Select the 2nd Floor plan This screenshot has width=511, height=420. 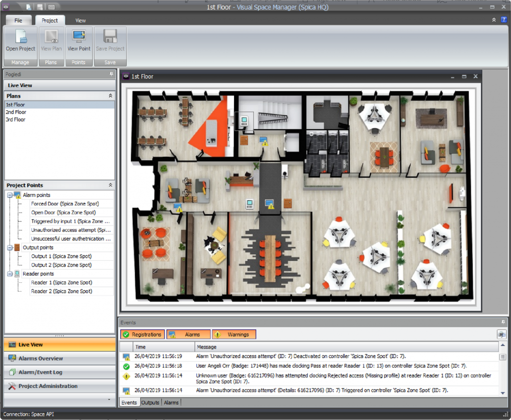pyautogui.click(x=15, y=112)
